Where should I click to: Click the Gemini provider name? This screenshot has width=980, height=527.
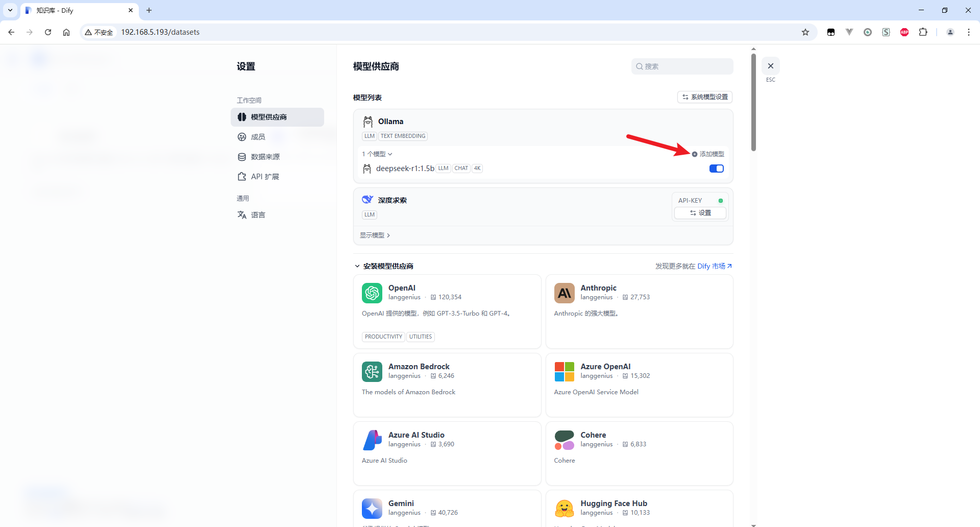(x=401, y=504)
